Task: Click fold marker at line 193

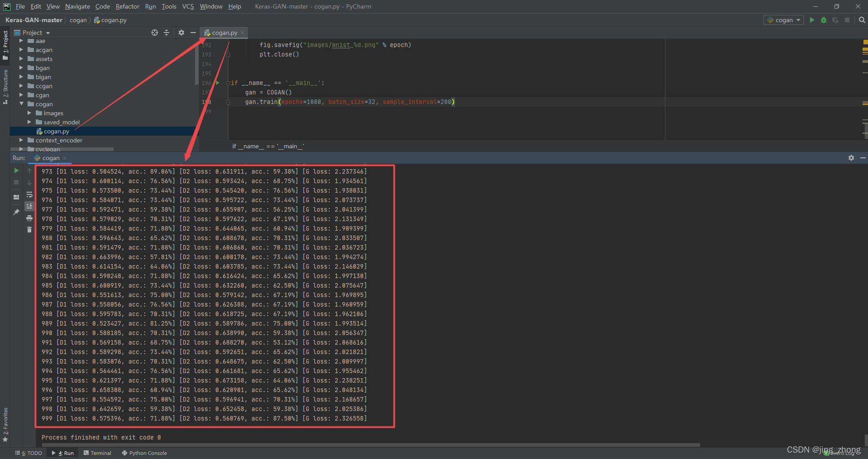Action: tap(228, 54)
